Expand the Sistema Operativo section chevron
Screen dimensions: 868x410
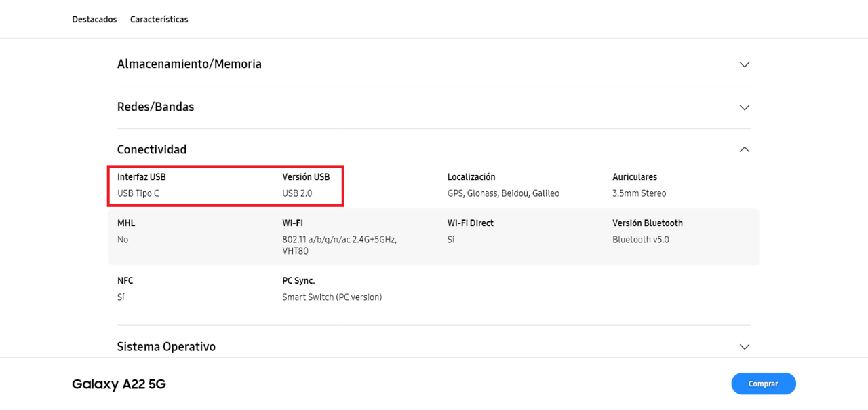[x=744, y=347]
